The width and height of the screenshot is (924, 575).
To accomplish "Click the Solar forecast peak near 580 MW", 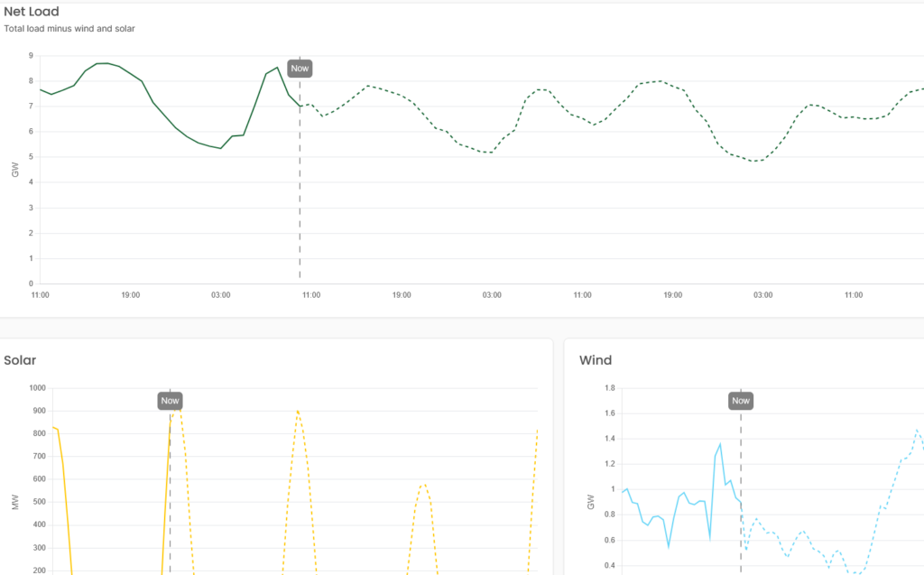I will [x=423, y=485].
